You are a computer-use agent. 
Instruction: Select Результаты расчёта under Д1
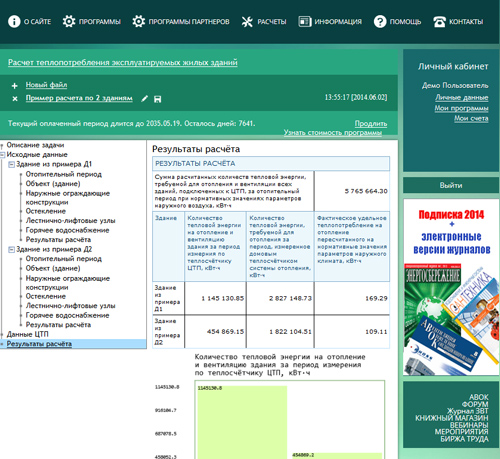click(58, 240)
